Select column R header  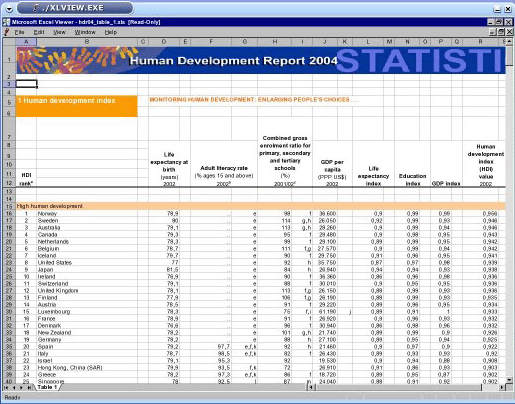[x=480, y=42]
